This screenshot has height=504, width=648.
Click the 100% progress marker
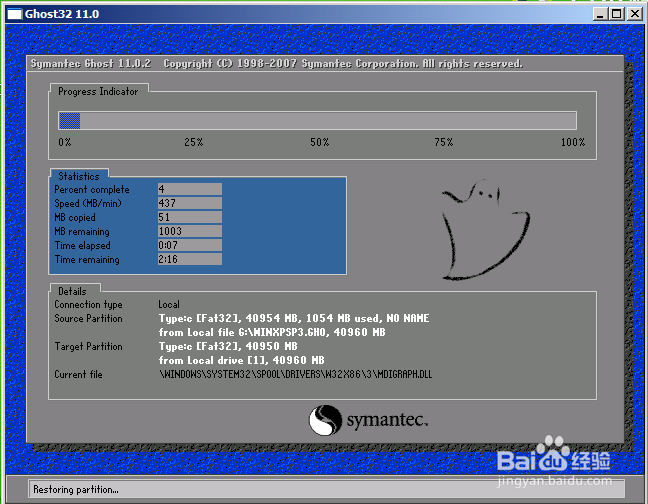(x=573, y=143)
